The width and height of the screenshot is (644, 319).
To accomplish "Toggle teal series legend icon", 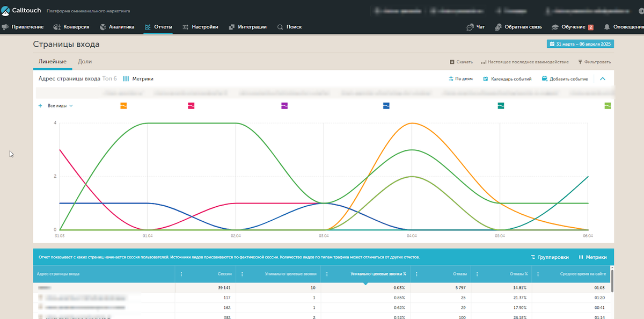I will [x=501, y=106].
